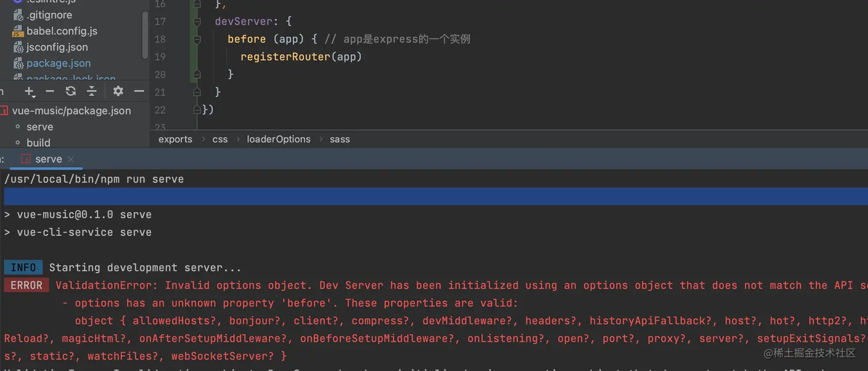
Task: Click the INFO badge in console
Action: click(24, 268)
